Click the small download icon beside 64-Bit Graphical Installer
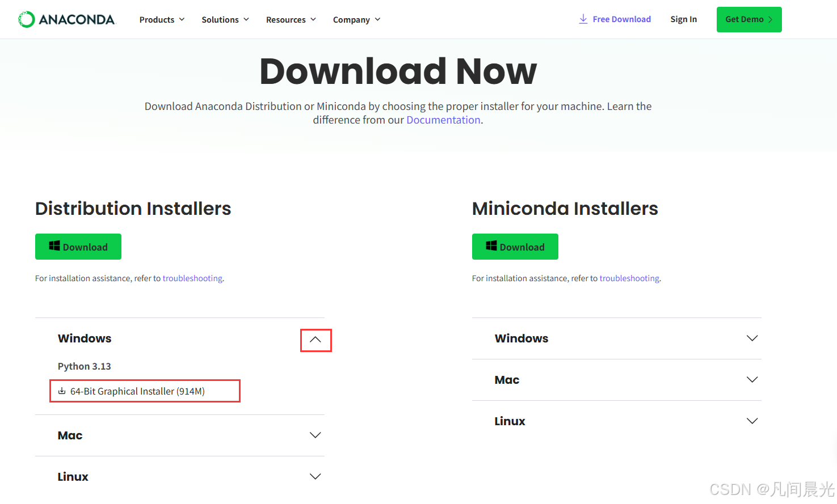 click(x=62, y=391)
